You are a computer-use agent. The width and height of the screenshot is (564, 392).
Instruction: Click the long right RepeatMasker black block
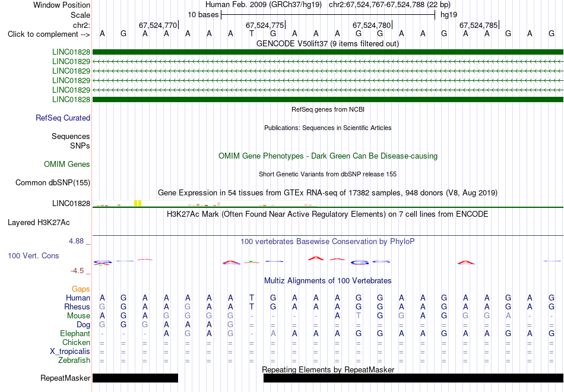coord(413,378)
